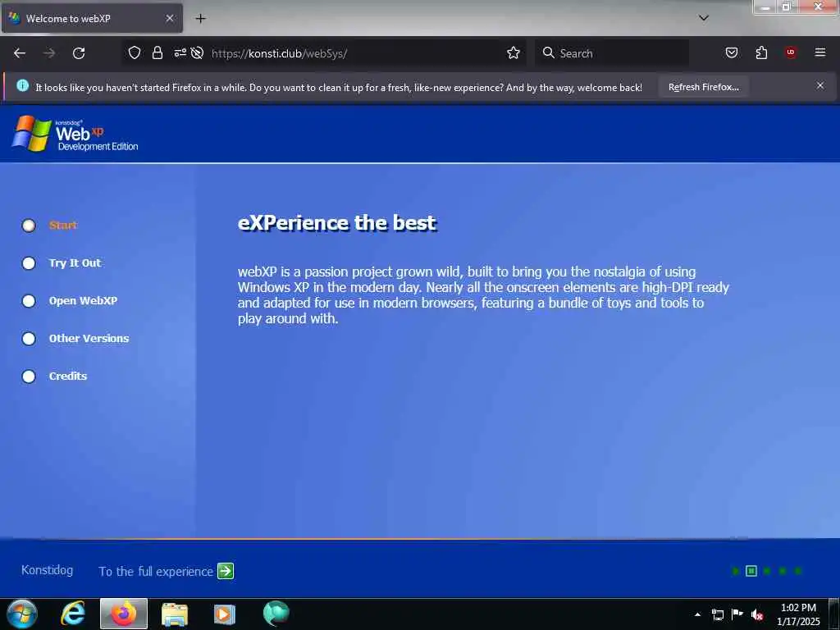Click the network tray icon
The height and width of the screenshot is (630, 840).
click(x=717, y=614)
